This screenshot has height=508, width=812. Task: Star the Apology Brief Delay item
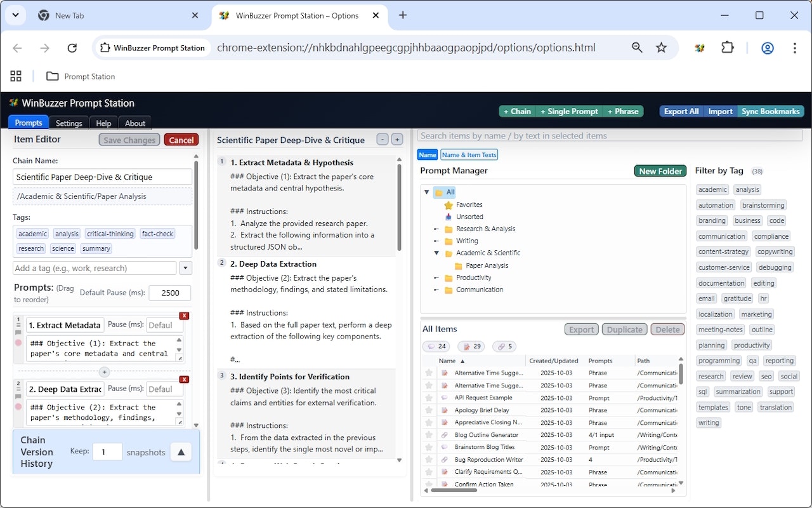click(429, 410)
